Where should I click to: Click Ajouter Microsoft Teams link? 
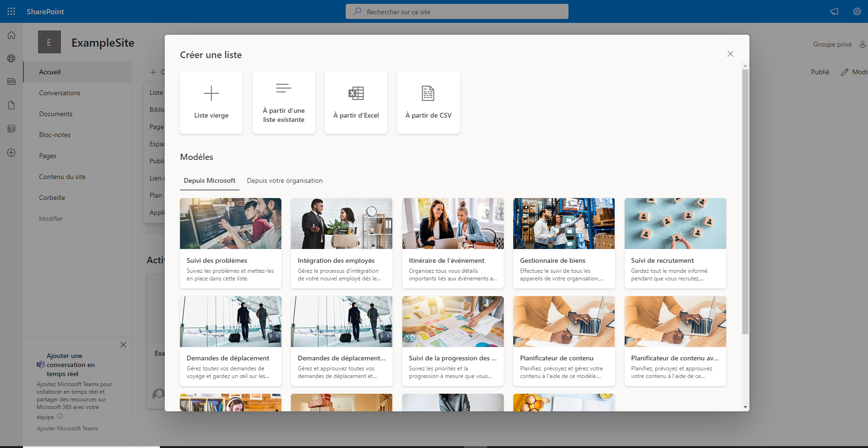[x=67, y=428]
